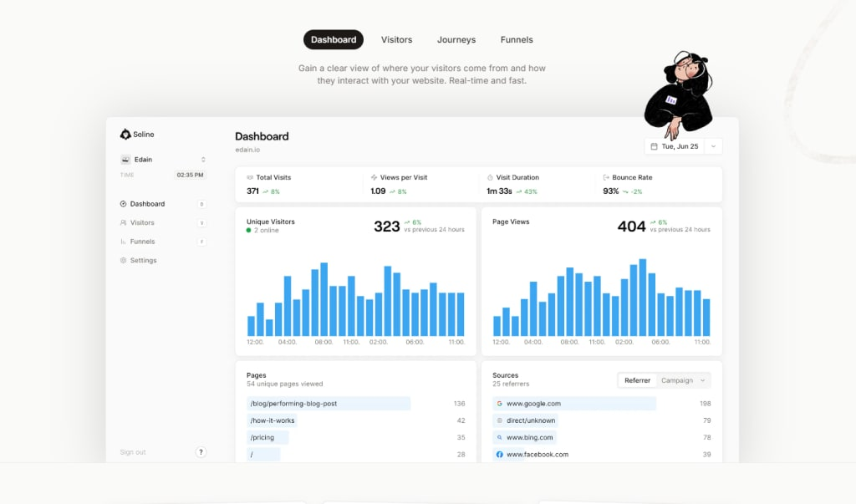Click the Seline logo icon
856x504 pixels.
[x=125, y=135]
